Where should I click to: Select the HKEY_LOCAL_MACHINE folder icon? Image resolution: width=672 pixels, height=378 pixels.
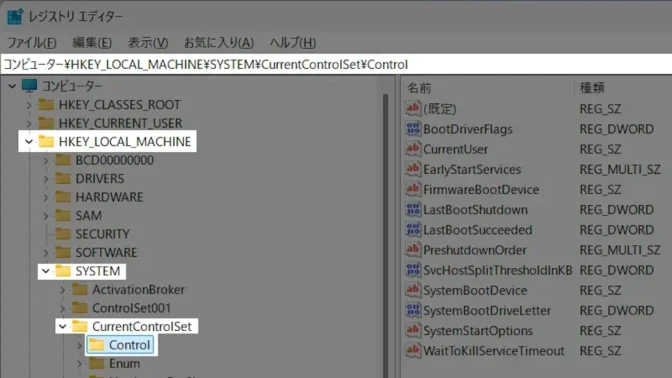pos(46,141)
